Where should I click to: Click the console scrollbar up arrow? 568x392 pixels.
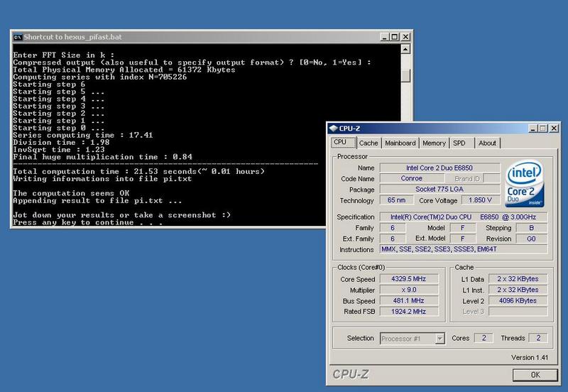click(x=405, y=49)
